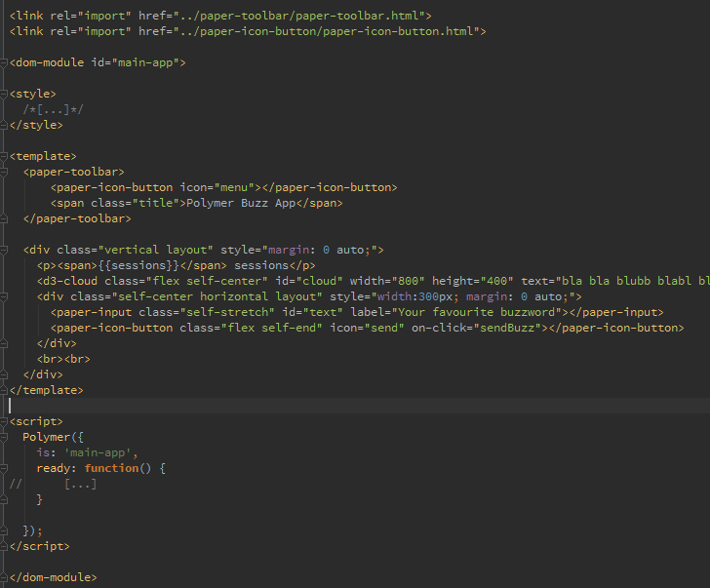Click the d3-cloud tag name

(x=70, y=281)
